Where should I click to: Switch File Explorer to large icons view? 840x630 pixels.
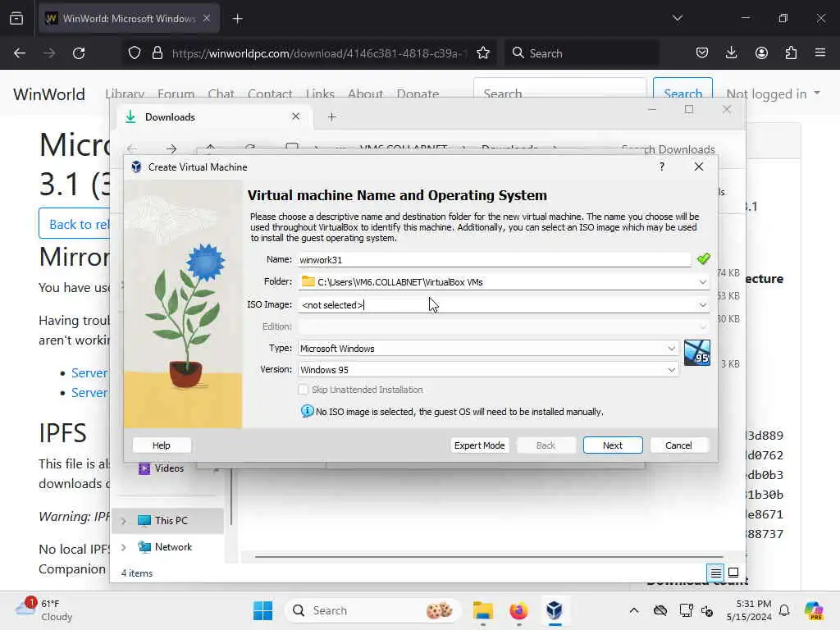click(x=733, y=573)
